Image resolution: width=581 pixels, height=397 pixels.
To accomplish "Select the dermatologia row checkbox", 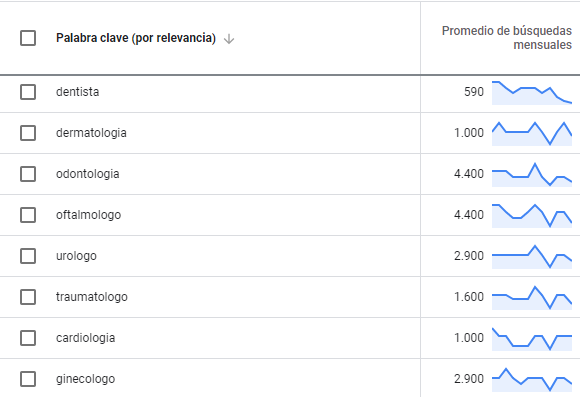I will 28,133.
